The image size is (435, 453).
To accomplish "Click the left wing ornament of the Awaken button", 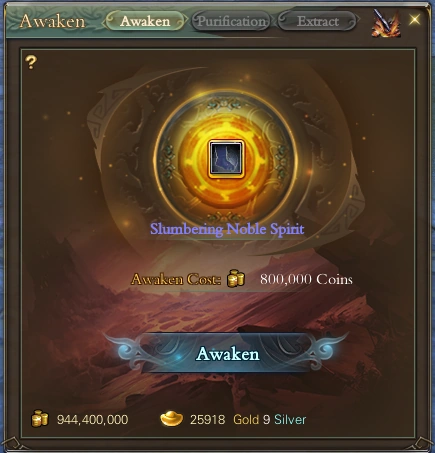I will click(125, 350).
